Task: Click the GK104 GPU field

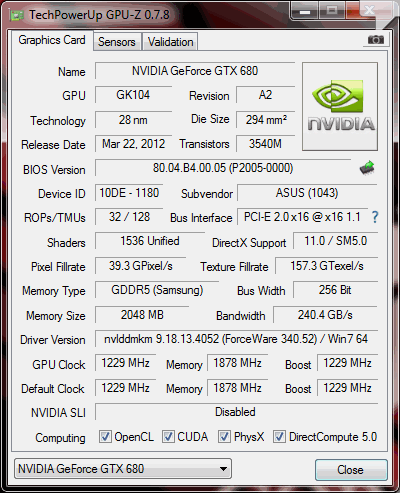Action: click(133, 95)
